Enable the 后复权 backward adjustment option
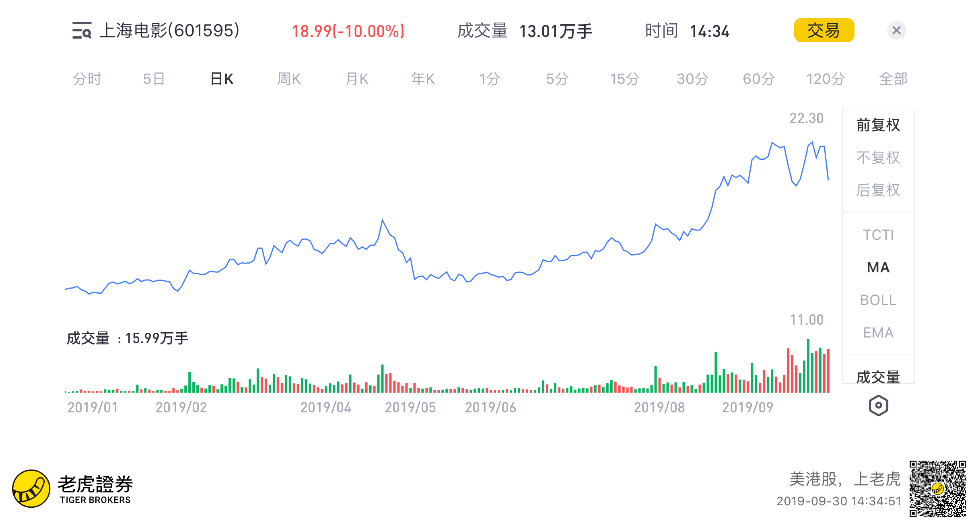 pos(878,190)
